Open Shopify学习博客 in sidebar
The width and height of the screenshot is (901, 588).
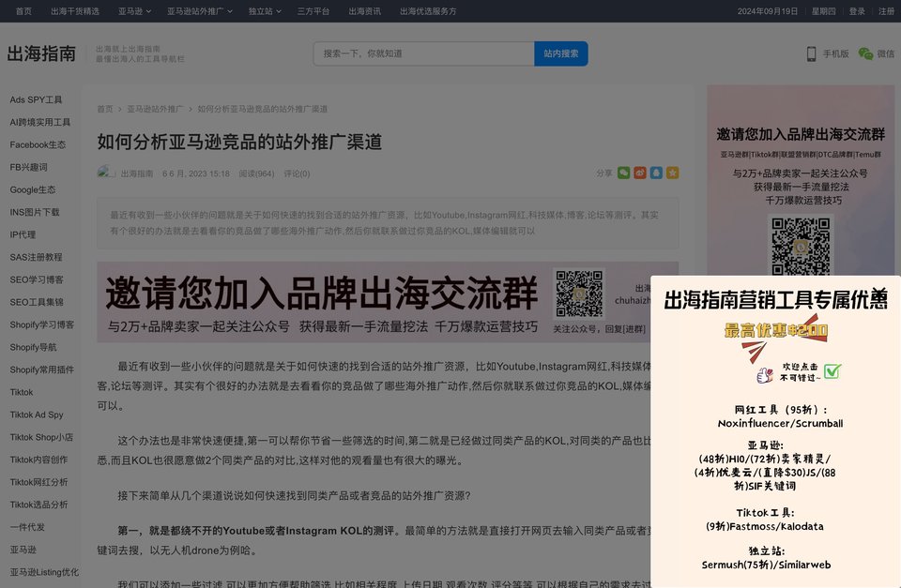pyautogui.click(x=42, y=324)
